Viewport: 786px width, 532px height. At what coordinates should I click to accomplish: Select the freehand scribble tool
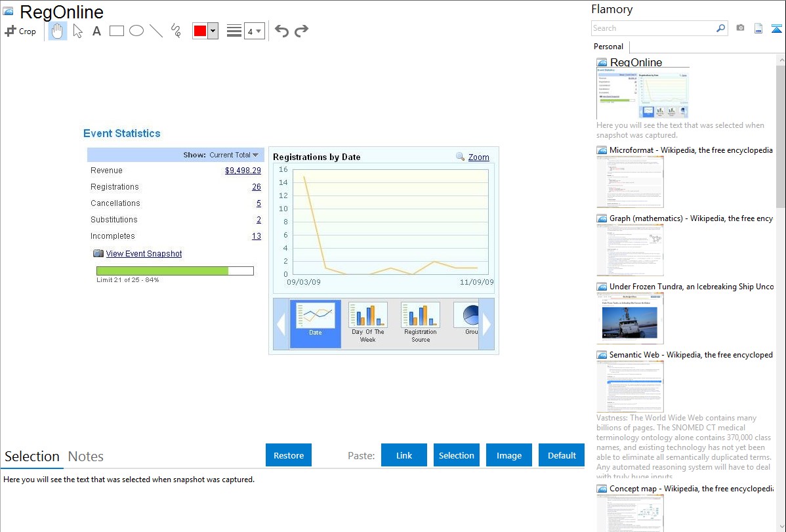pos(176,31)
